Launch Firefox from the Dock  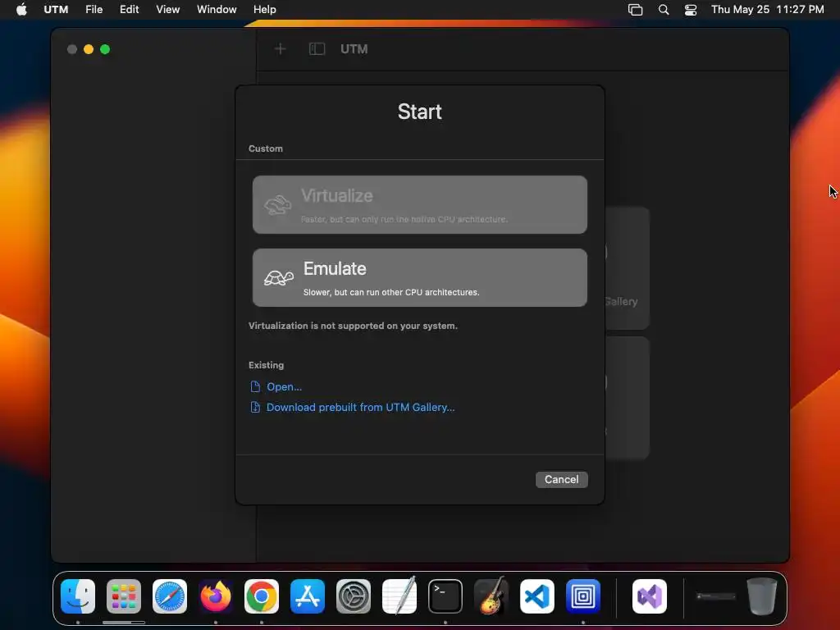click(x=216, y=596)
